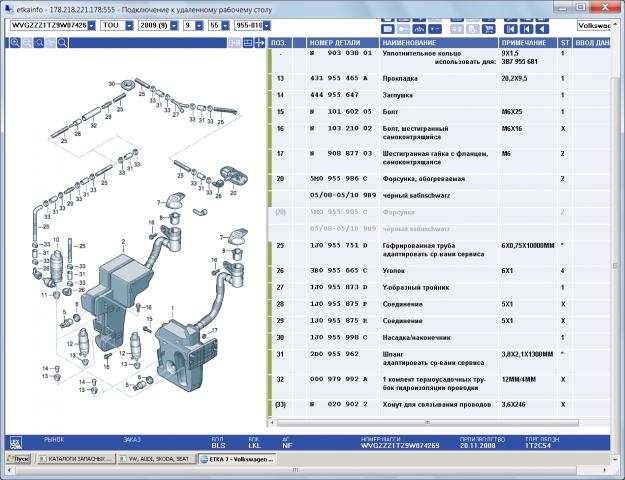625x480 pixels.
Task: Click the shopping cart order icon
Action: coord(488,29)
